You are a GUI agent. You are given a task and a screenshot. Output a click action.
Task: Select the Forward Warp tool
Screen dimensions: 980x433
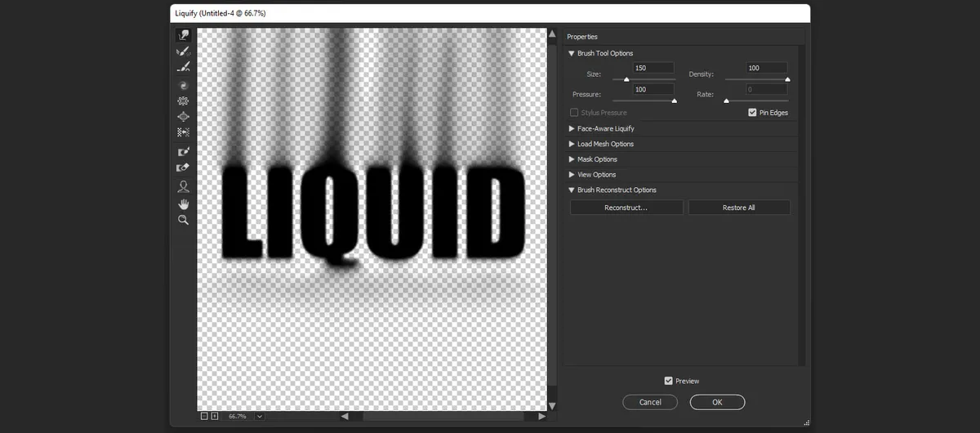coord(183,36)
